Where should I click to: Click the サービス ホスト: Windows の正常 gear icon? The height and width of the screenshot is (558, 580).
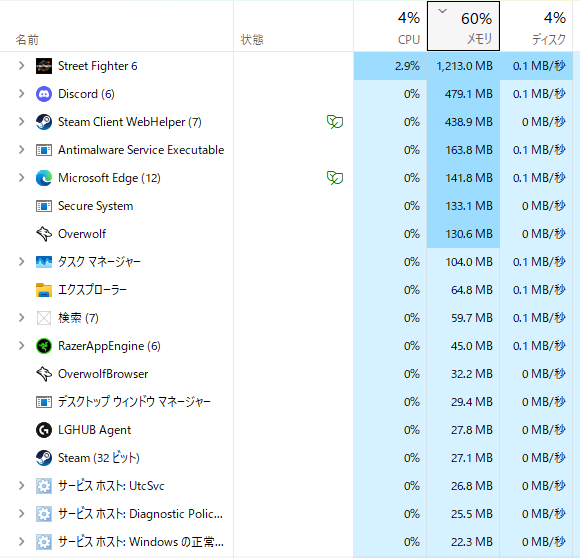coord(44,542)
